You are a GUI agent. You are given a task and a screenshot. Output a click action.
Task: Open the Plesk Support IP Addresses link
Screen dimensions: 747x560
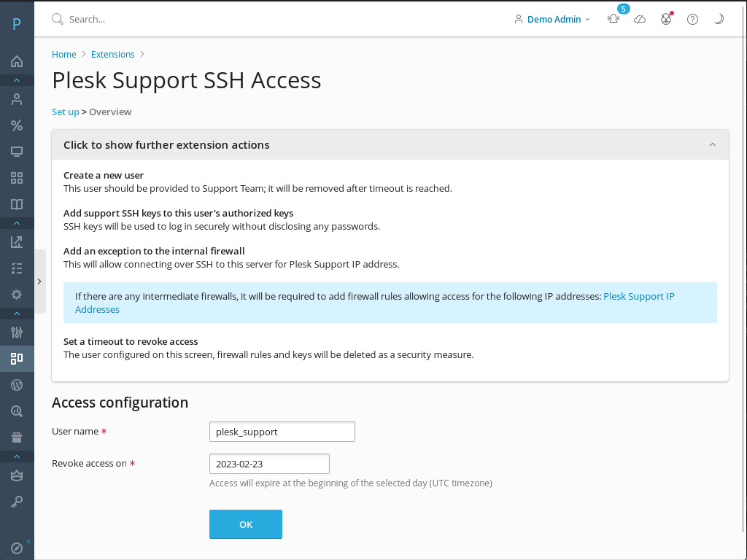tap(639, 296)
